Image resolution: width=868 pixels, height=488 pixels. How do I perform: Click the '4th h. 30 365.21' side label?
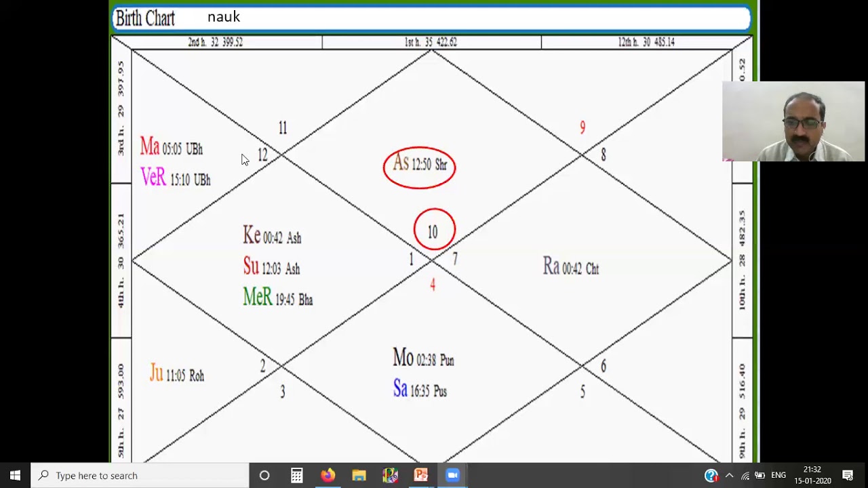click(x=121, y=261)
